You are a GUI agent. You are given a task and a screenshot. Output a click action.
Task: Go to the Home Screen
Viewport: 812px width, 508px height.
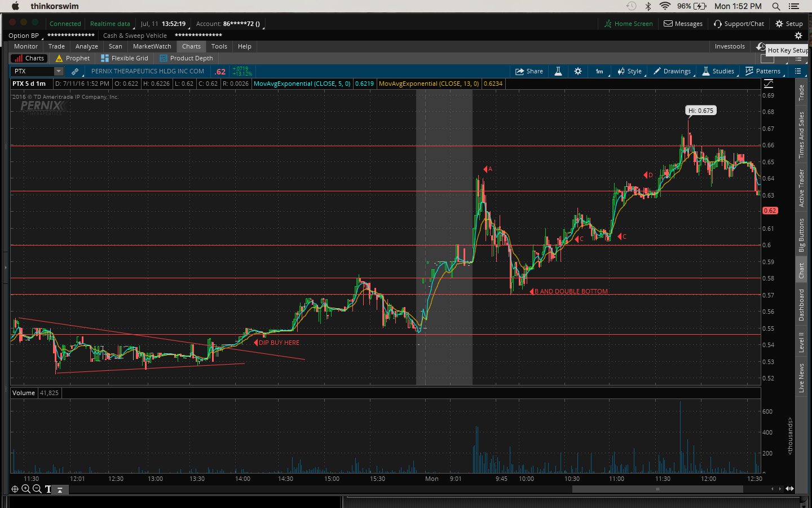(x=628, y=24)
